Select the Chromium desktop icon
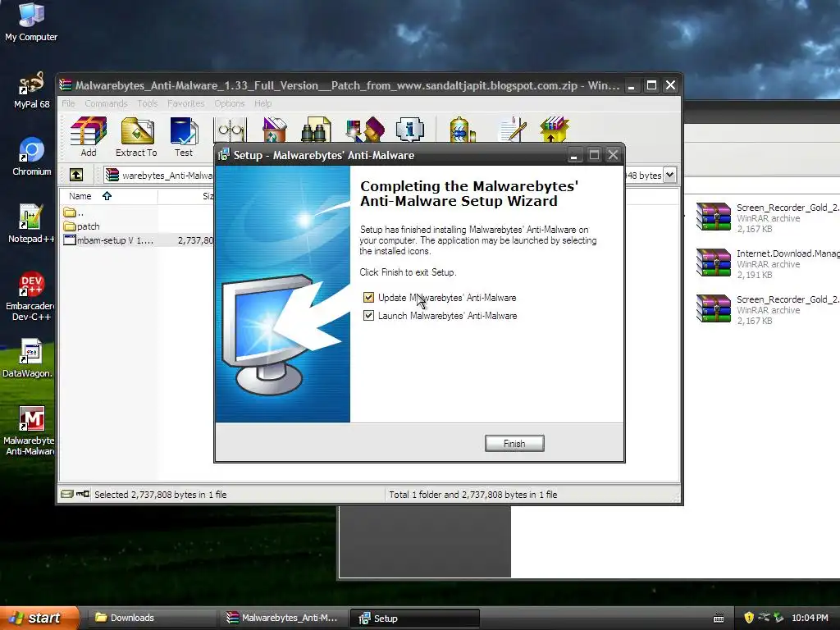This screenshot has height=630, width=840. (32, 157)
